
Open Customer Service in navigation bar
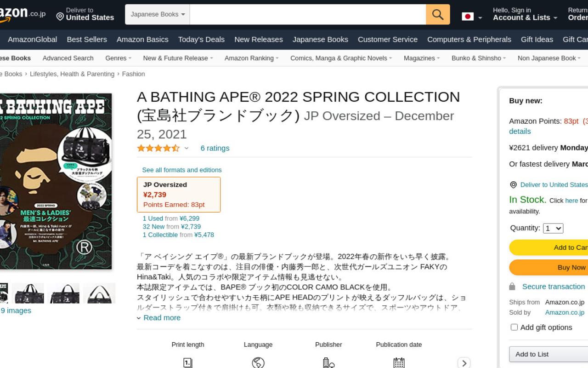tap(388, 40)
